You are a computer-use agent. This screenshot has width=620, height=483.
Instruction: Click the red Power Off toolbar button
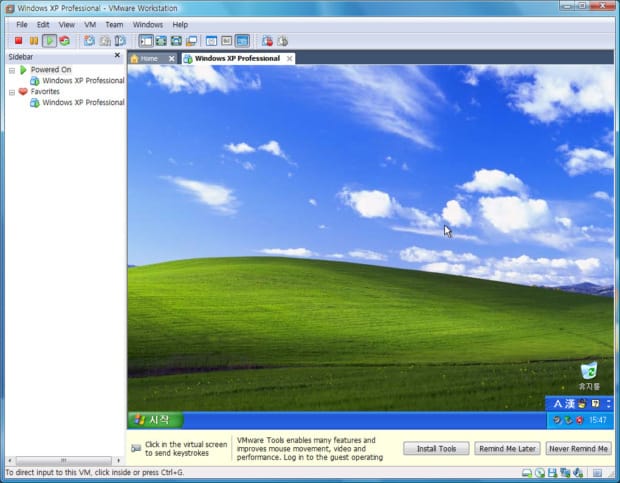[x=19, y=41]
